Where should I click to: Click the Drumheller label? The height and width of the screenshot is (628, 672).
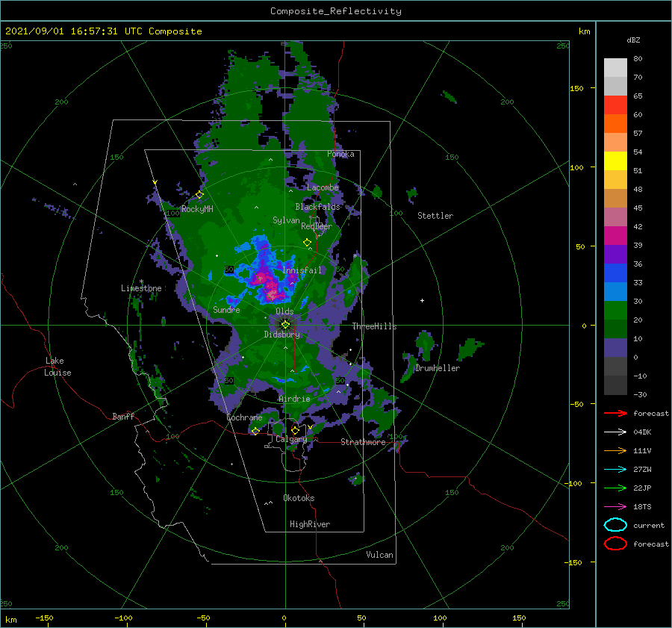438,368
